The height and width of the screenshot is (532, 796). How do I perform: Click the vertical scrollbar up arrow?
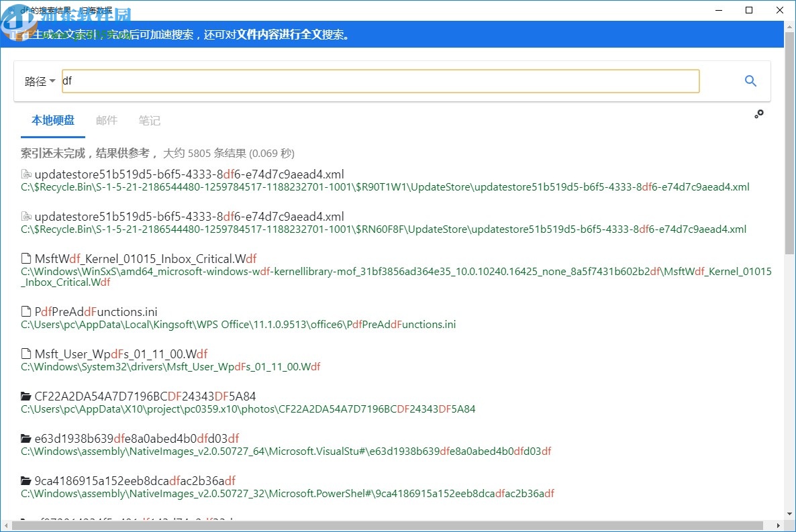tap(789, 25)
